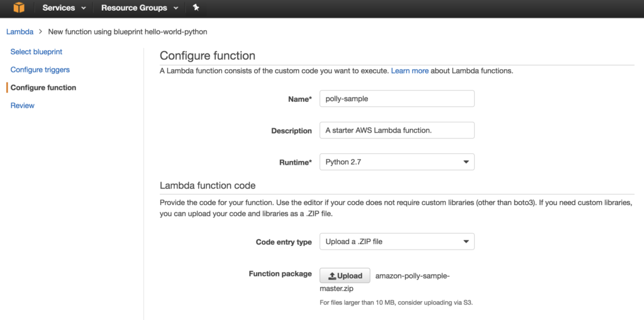Select the Configure function step
The height and width of the screenshot is (320, 644).
43,87
